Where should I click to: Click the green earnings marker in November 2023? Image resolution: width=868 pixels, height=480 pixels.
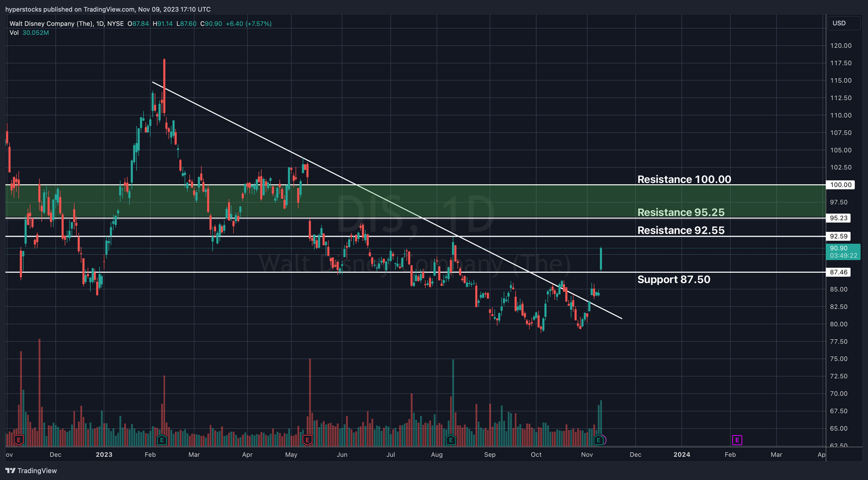point(598,440)
